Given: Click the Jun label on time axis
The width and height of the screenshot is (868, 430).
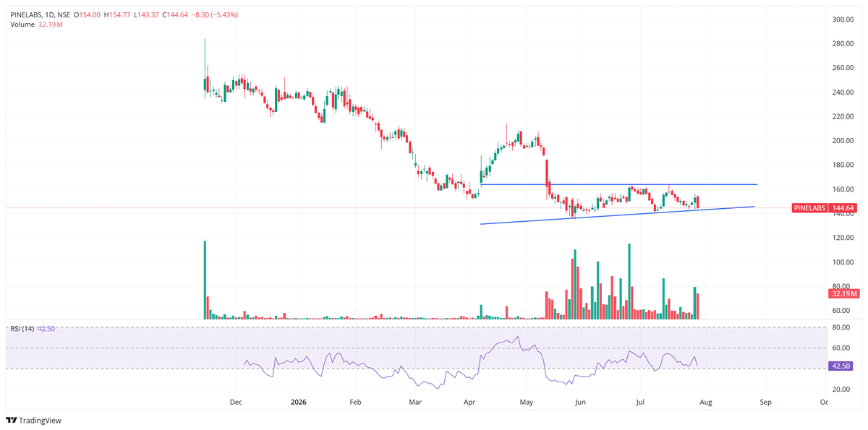Looking at the screenshot, I should pos(580,400).
